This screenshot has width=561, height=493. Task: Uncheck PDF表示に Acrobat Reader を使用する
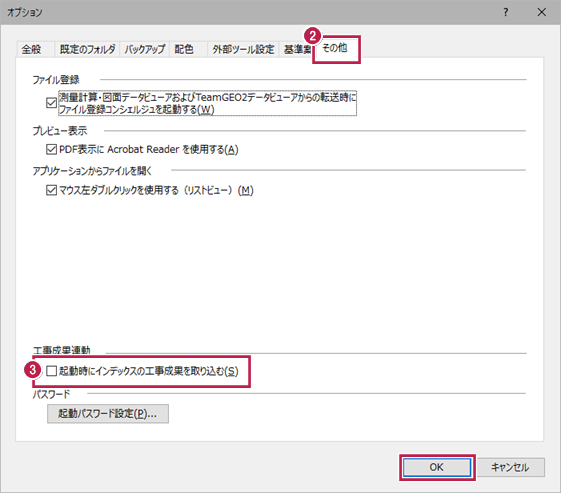52,149
